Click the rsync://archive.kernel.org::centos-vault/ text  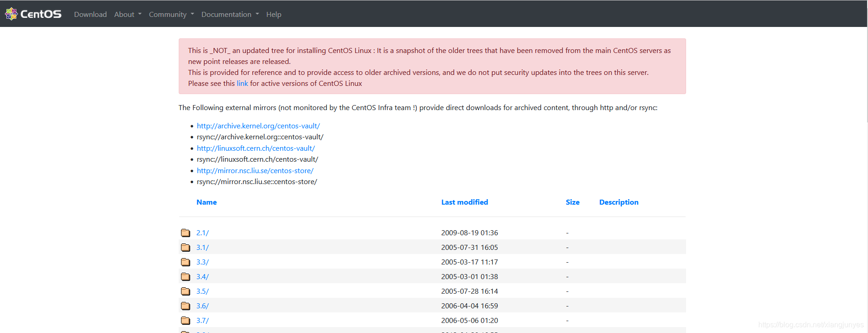pyautogui.click(x=260, y=137)
